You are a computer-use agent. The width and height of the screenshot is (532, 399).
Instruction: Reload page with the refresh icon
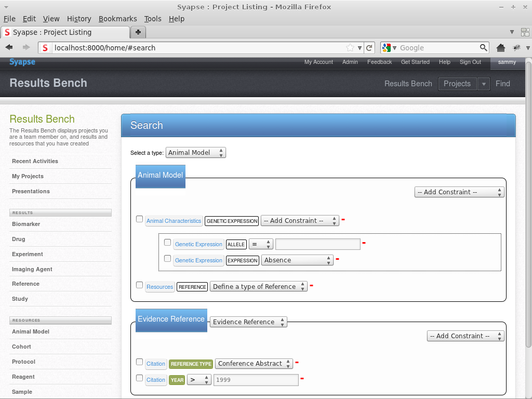click(369, 48)
